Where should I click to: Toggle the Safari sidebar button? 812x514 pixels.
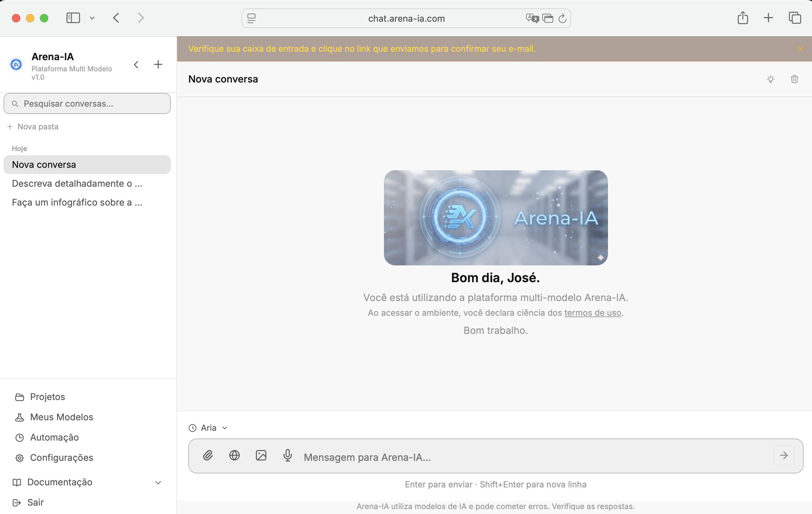coord(73,18)
